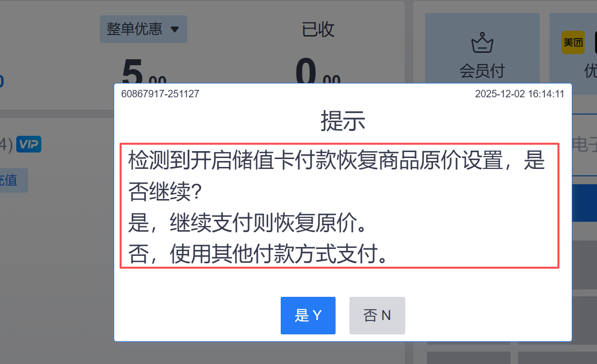Screen dimensions: 597x364
Task: Click the black icon next to 美团
Action: (593, 42)
